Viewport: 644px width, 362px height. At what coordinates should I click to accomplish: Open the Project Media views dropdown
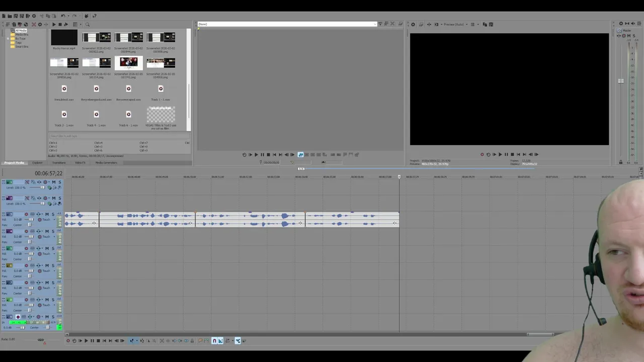pos(80,24)
